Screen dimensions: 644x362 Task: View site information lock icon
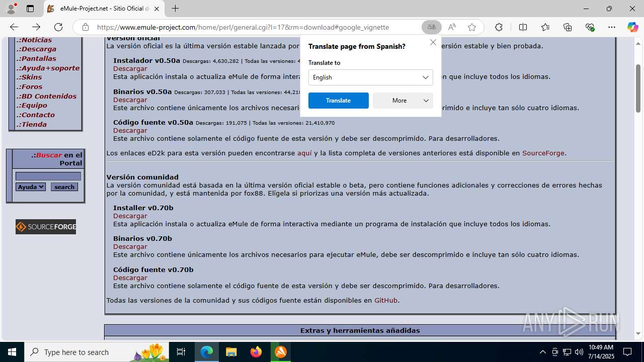86,27
